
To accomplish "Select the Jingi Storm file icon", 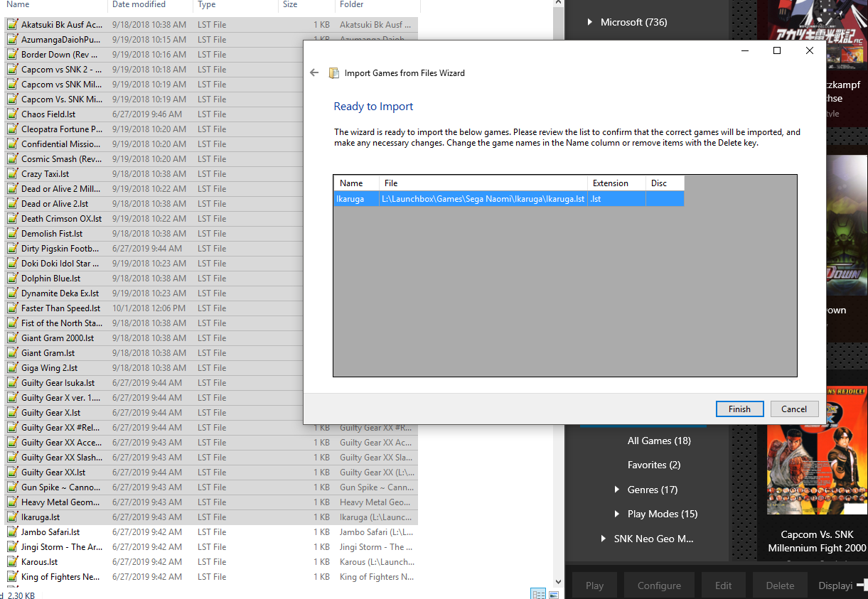I will (12, 546).
